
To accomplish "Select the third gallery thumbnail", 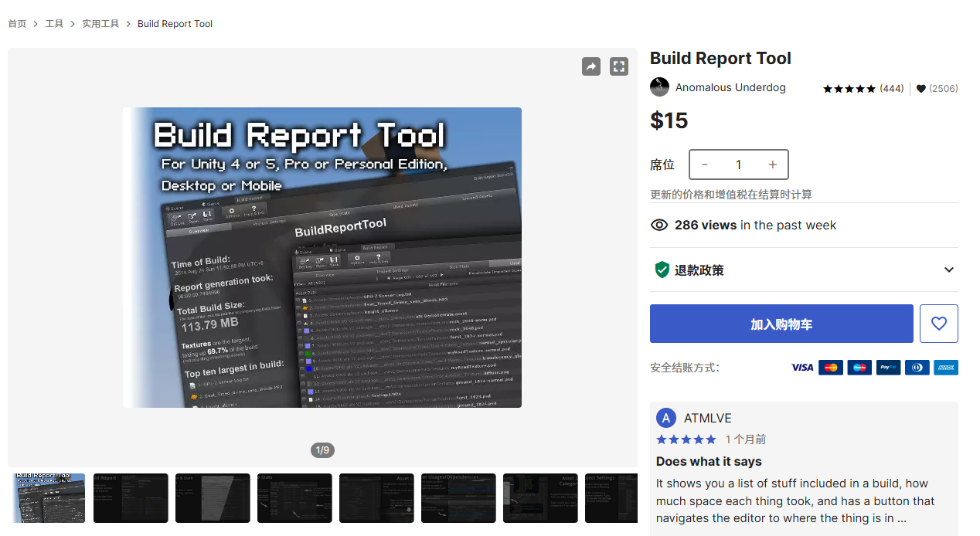I will pos(213,498).
